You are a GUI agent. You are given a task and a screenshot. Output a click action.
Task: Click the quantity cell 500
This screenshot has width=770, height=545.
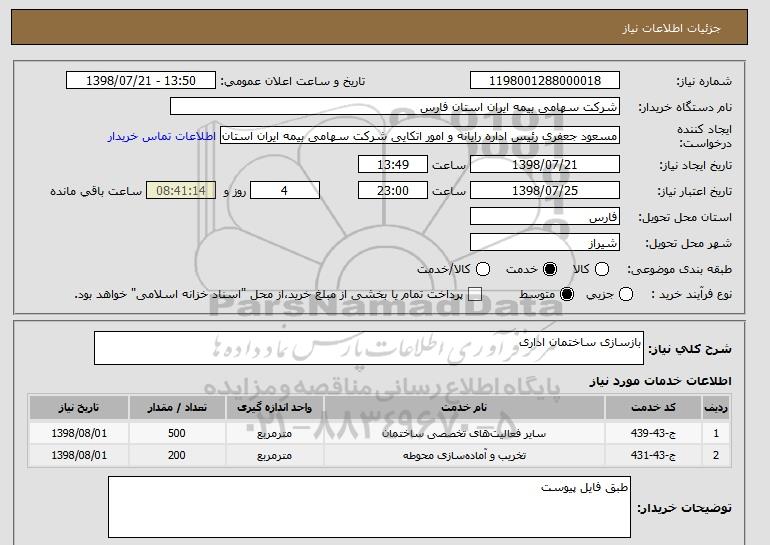(x=177, y=433)
